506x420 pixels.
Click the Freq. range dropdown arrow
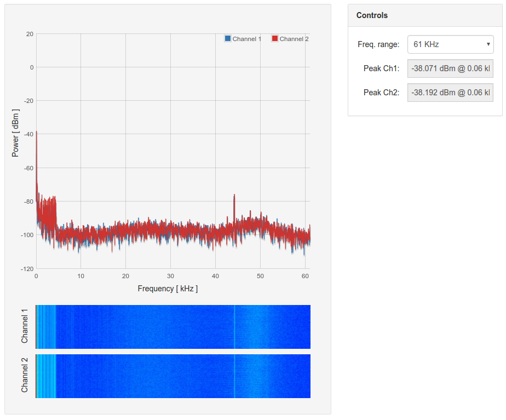[488, 44]
